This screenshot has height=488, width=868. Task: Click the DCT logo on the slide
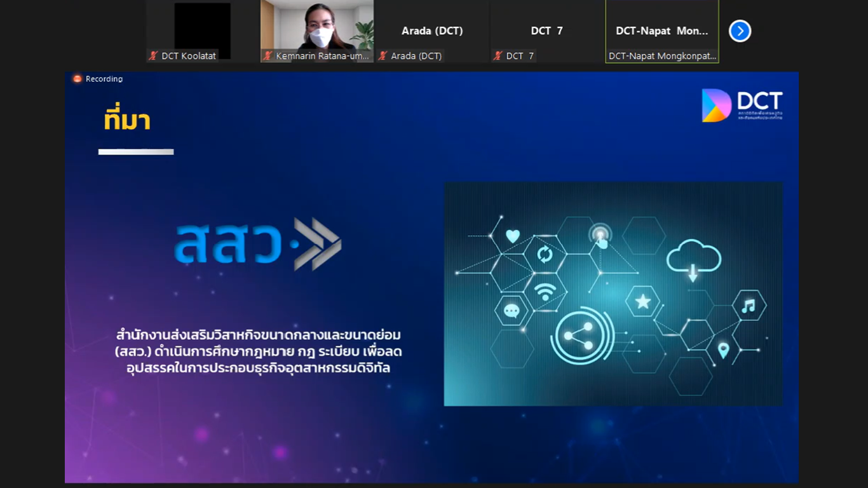(742, 105)
